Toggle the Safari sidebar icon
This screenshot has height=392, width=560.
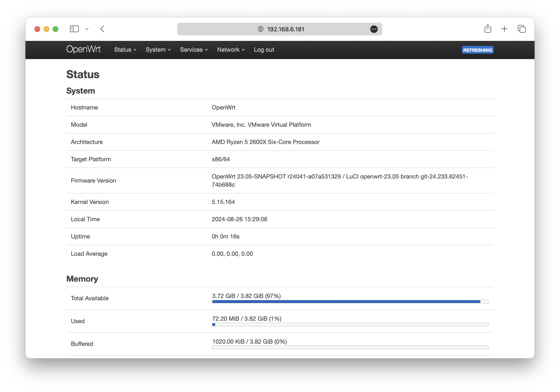pyautogui.click(x=74, y=29)
